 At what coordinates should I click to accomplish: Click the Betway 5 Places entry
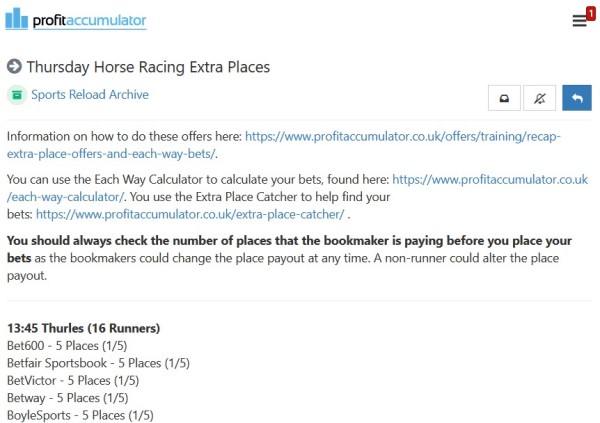pos(68,397)
